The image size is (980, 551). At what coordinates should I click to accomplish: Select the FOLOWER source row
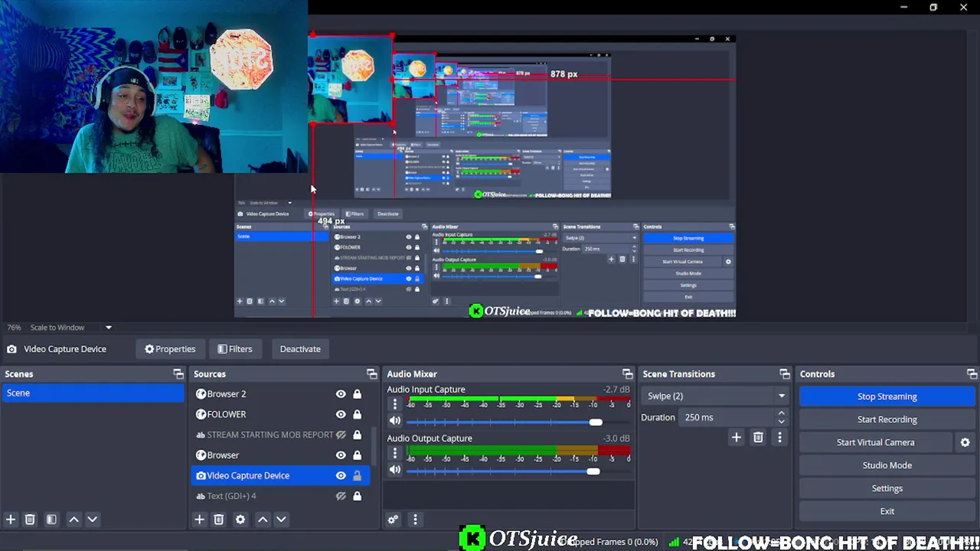[x=280, y=414]
